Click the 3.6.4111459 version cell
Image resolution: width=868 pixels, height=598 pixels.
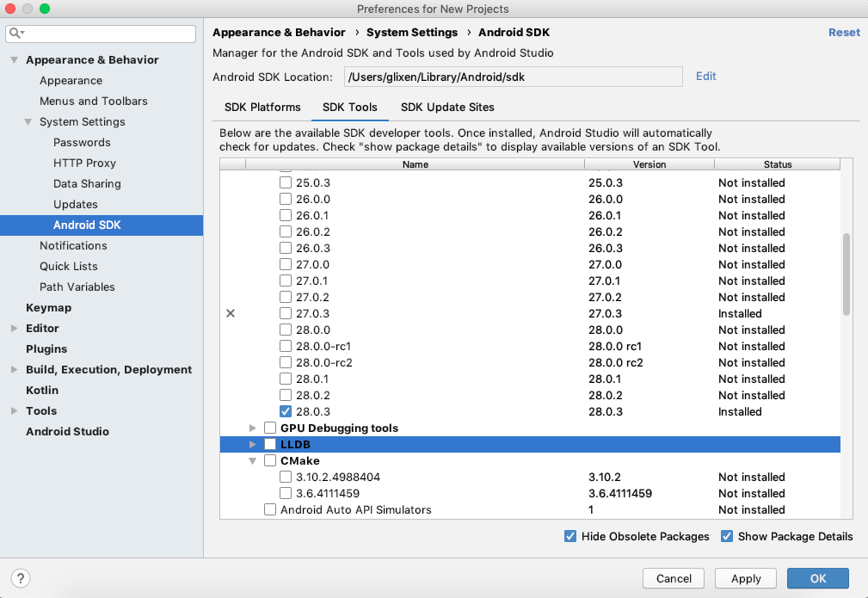620,493
